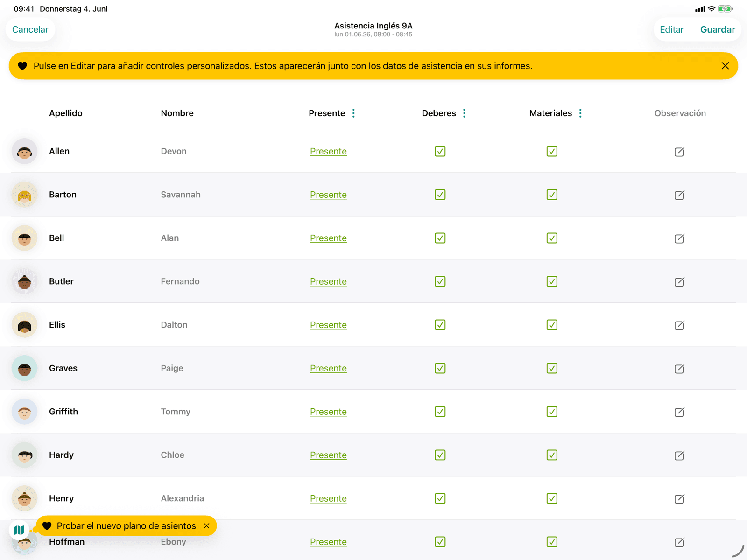Toggle Deberes checkbox for Allen

coord(440,151)
